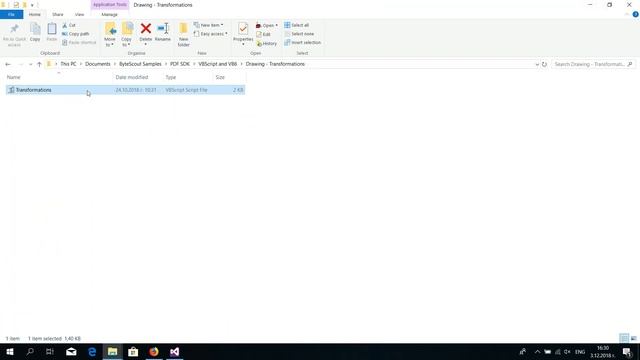The height and width of the screenshot is (360, 640).
Task: Switch to large icons view in status bar
Action: [x=633, y=338]
